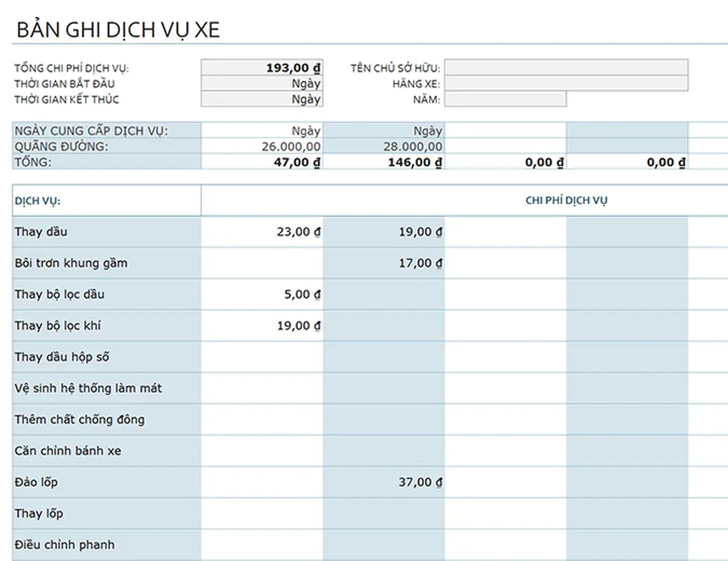The width and height of the screenshot is (728, 561).
Task: Click the 146,00 ₫ total cell
Action: click(384, 163)
